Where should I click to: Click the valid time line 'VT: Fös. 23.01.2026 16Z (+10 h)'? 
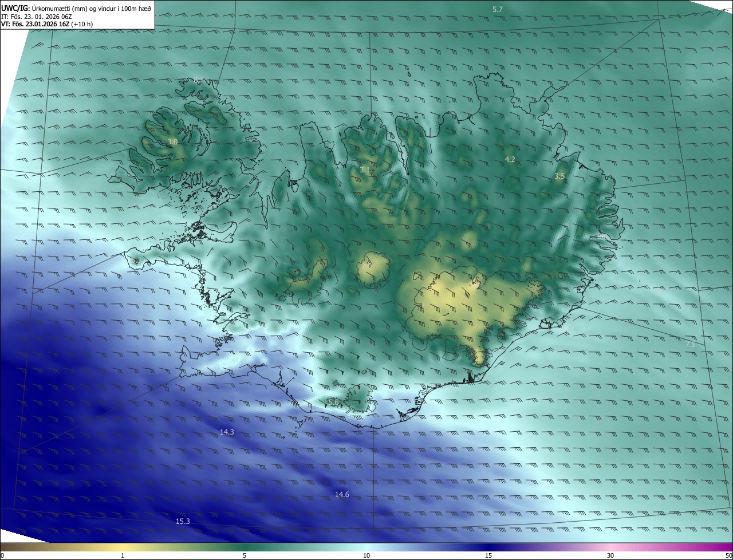pyautogui.click(x=47, y=24)
